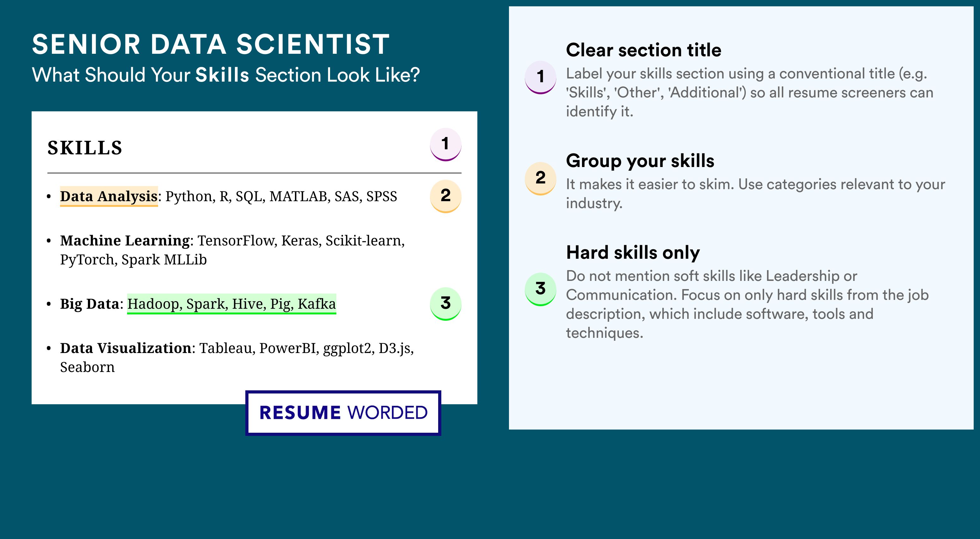Click badge 3 next to Hard skills only
The height and width of the screenshot is (539, 980).
540,289
